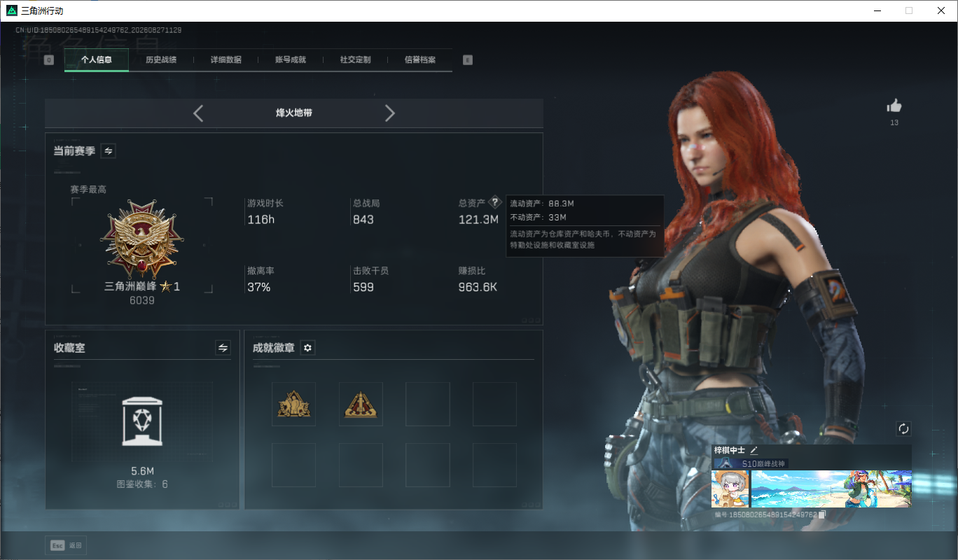This screenshot has width=958, height=560.
Task: Switch to the 历史战绩 tab
Action: tap(161, 60)
